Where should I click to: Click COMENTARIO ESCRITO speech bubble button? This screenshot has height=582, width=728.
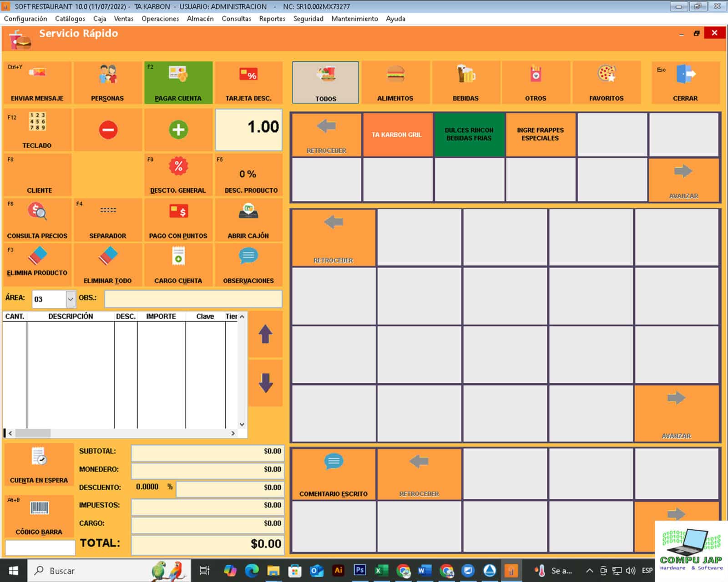pos(334,474)
